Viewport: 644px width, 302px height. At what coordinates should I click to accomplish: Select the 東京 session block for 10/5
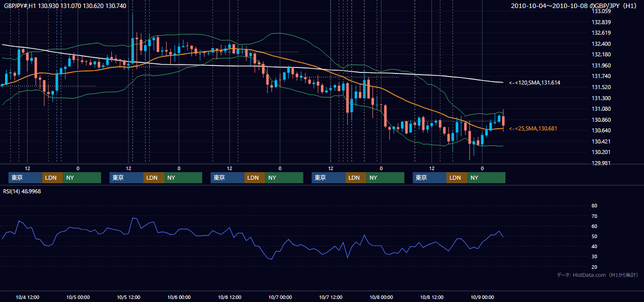[x=126, y=178]
